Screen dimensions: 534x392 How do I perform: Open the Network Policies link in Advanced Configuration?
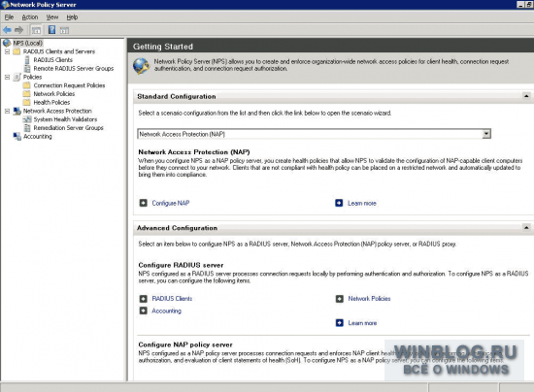[x=369, y=299]
